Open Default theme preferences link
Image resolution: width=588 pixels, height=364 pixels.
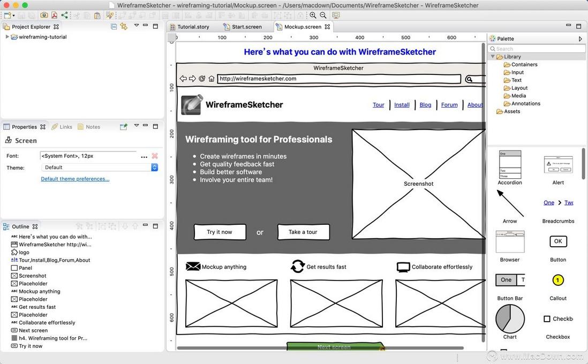[75, 179]
